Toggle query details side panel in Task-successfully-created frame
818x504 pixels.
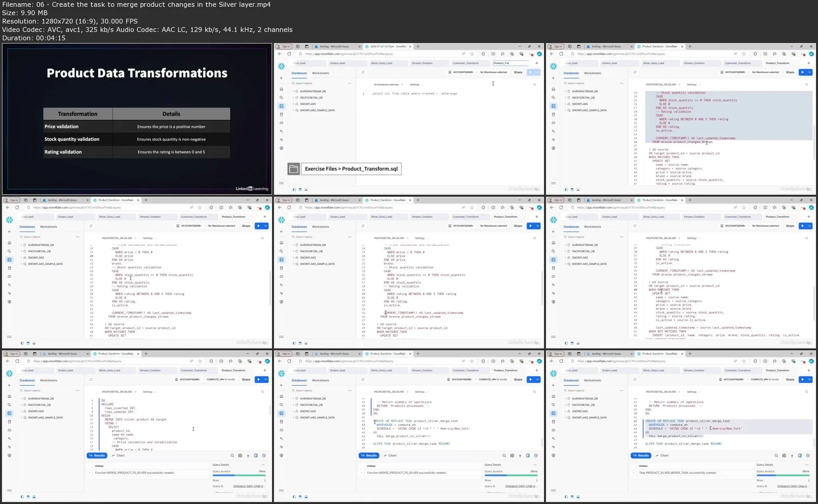[x=800, y=455]
